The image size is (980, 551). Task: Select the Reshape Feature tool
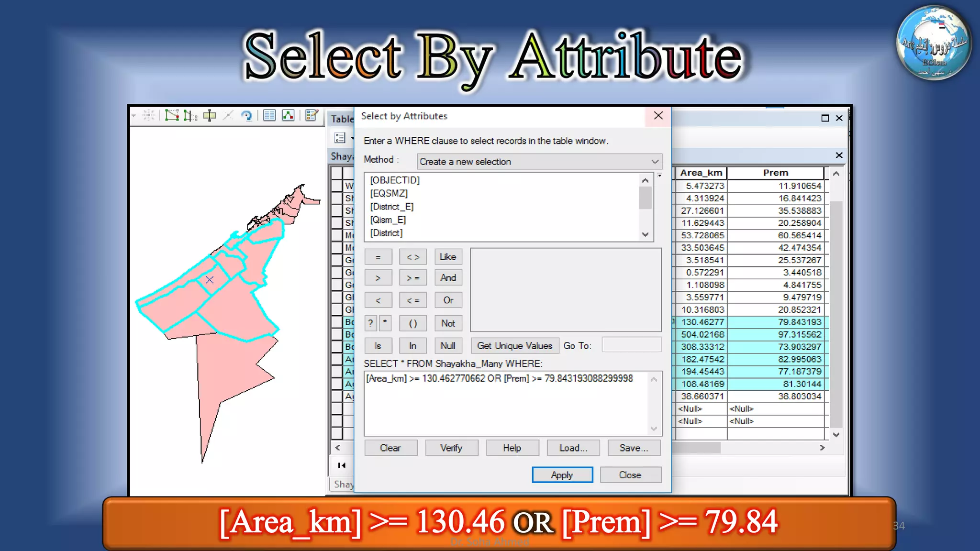click(190, 115)
